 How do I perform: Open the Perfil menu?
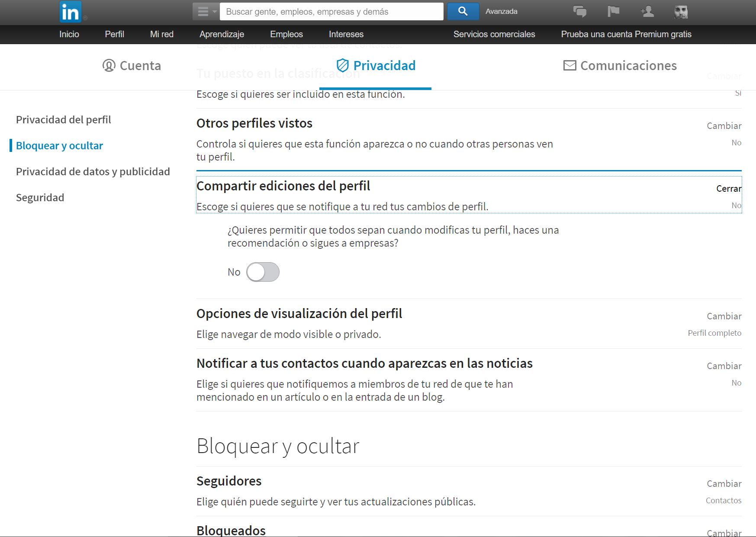click(114, 34)
